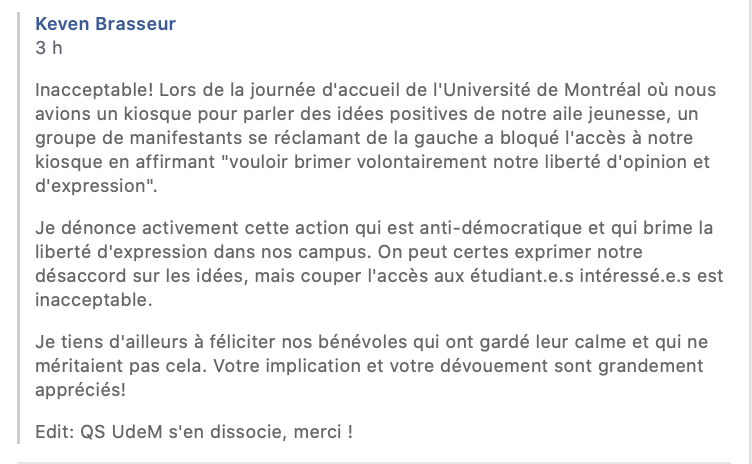Image resolution: width=752 pixels, height=464 pixels.
Task: Click the line ending the first paragraph, d'expression".
Action: (96, 186)
